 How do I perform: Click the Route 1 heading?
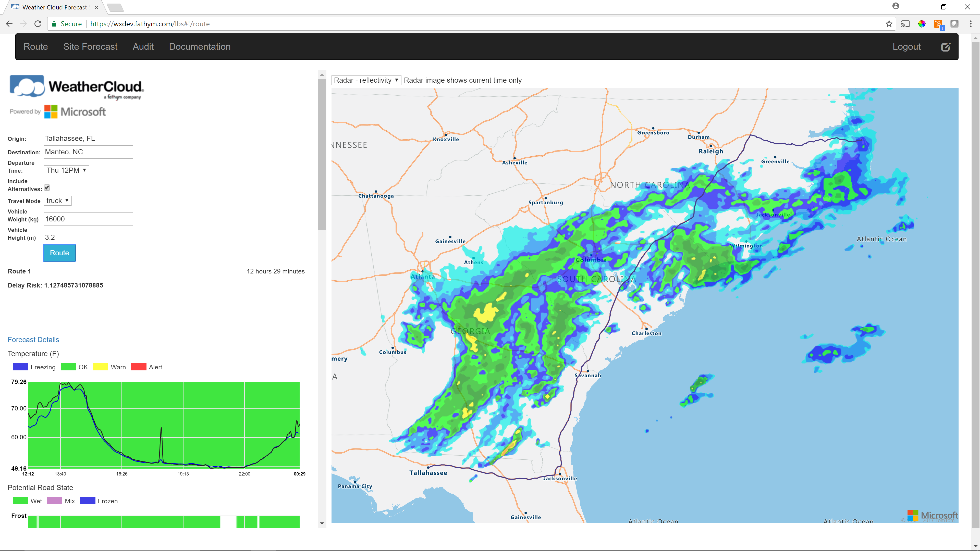point(19,271)
